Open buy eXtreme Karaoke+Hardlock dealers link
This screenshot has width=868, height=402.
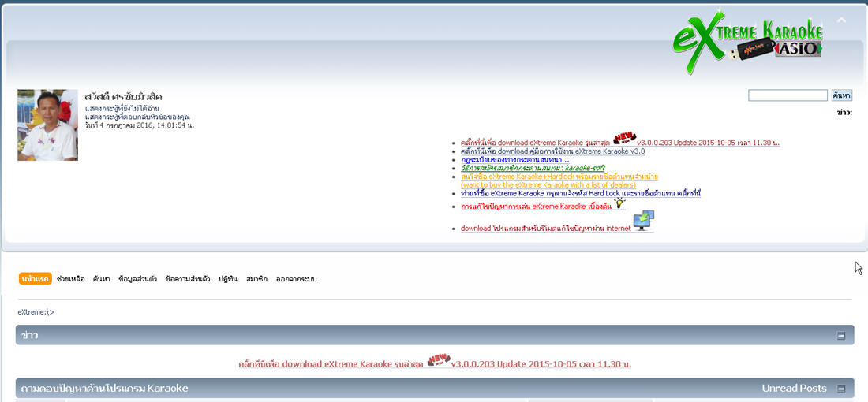559,177
